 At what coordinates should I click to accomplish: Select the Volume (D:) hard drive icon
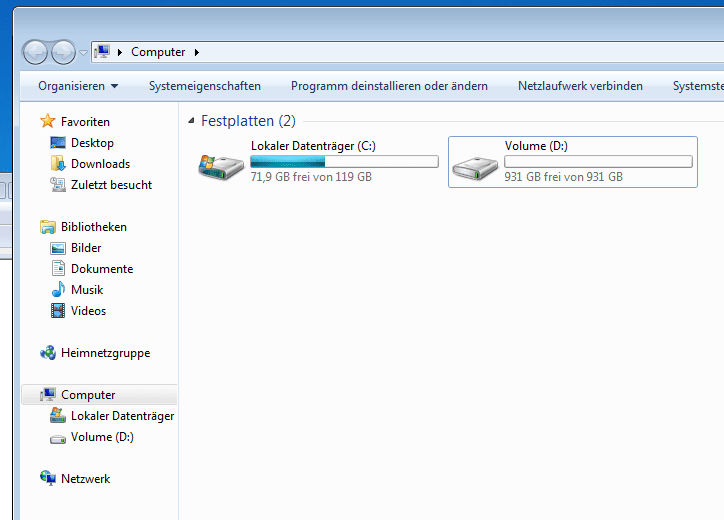[475, 168]
